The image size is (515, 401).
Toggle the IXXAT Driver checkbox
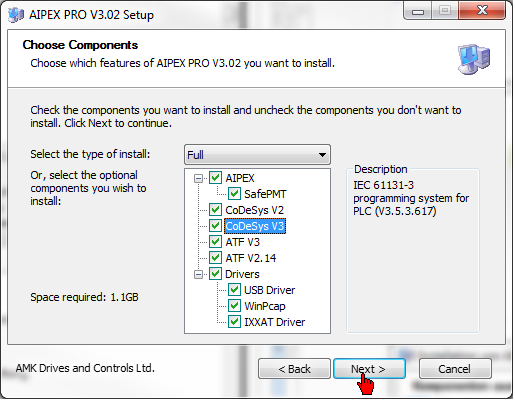click(x=234, y=322)
